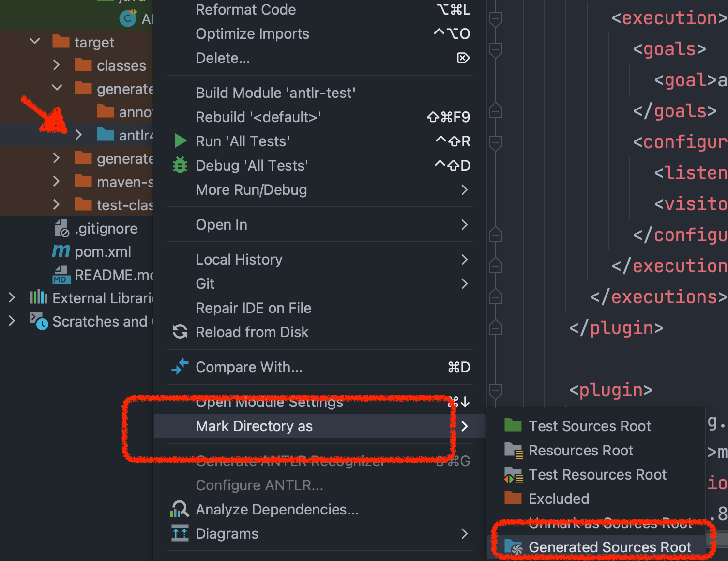Toggle code fold marker beside plugin tag
Image resolution: width=728 pixels, height=561 pixels.
coord(495,390)
